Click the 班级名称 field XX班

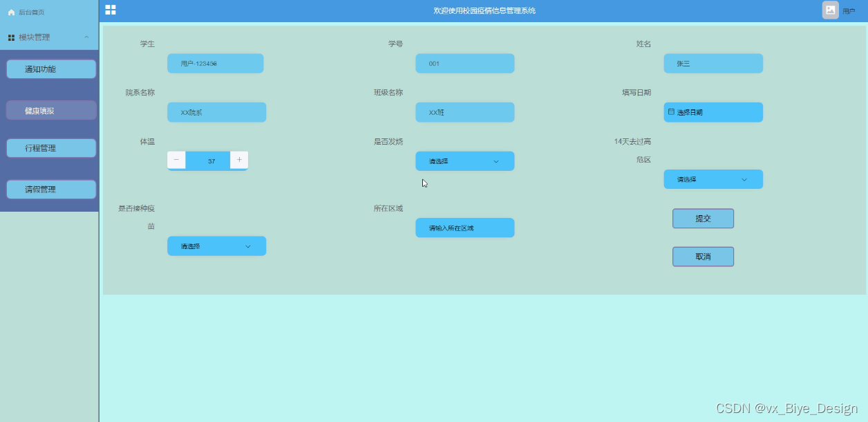[x=465, y=112]
